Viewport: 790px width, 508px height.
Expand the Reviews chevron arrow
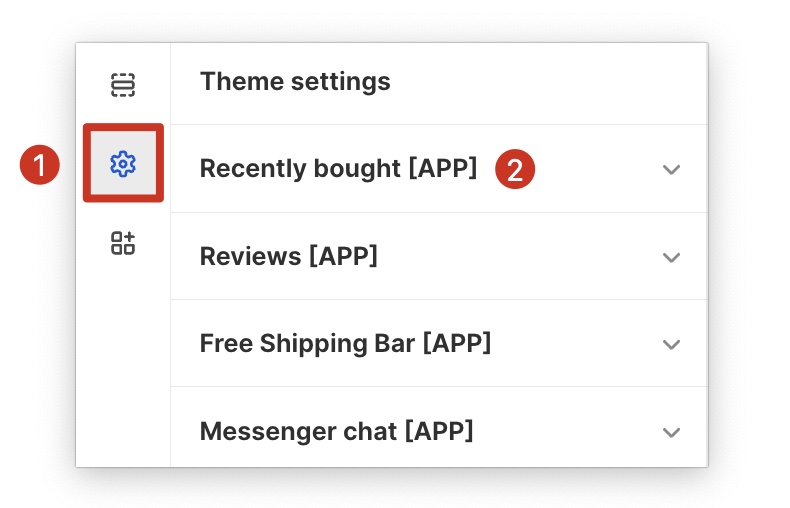click(x=671, y=257)
